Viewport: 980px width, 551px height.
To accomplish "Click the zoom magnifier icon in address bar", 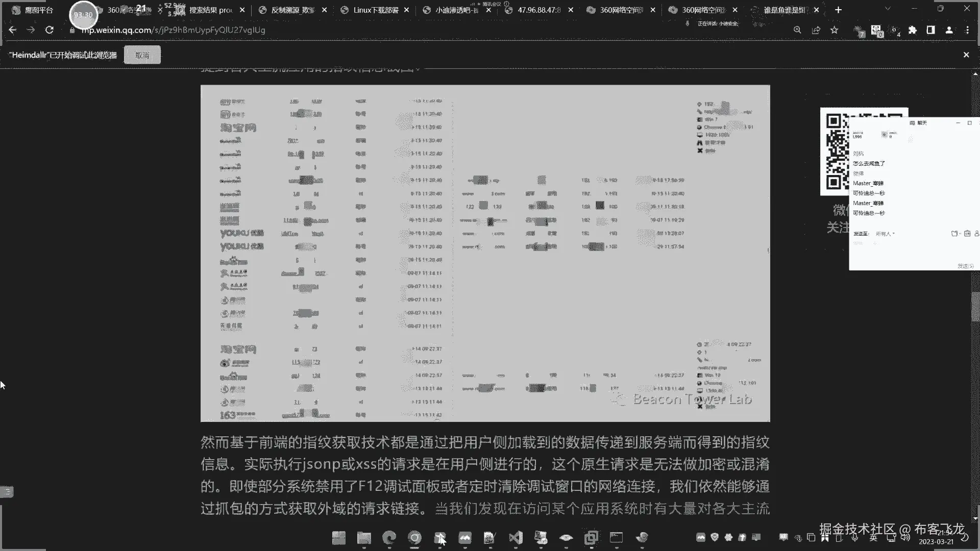I will [797, 30].
